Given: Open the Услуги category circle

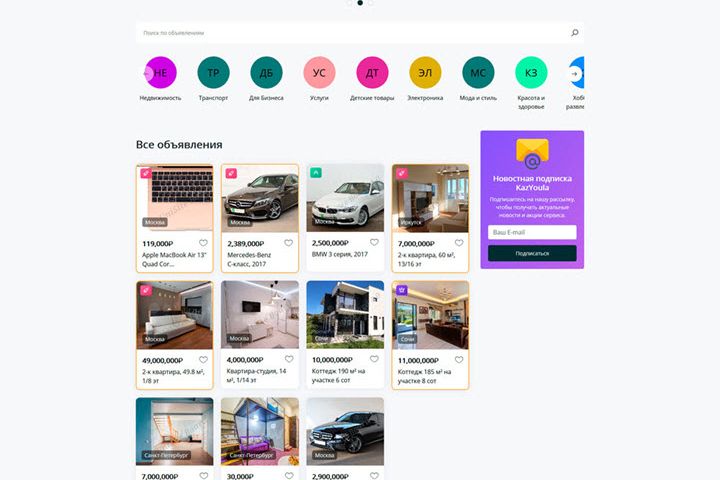Looking at the screenshot, I should pos(319,73).
